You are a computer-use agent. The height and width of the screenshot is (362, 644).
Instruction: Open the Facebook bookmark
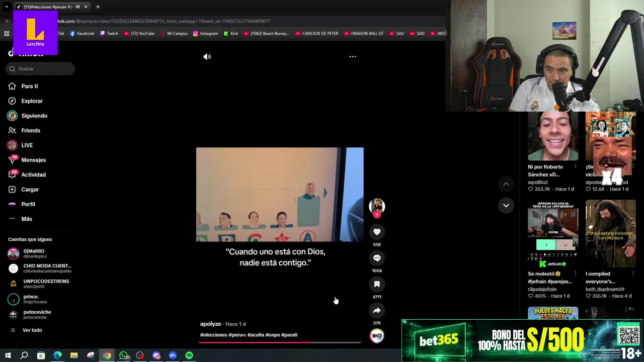pos(82,34)
